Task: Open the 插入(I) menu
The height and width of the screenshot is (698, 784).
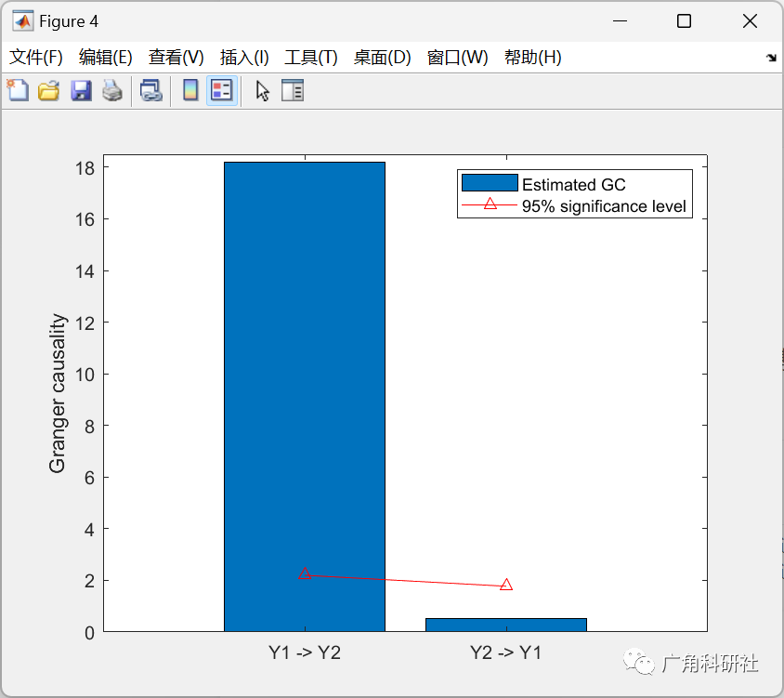Action: pyautogui.click(x=243, y=57)
